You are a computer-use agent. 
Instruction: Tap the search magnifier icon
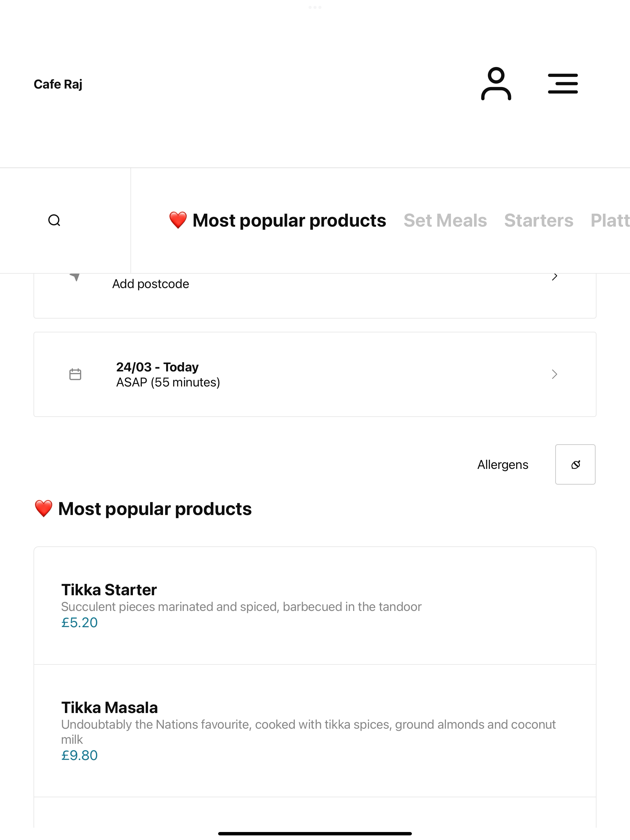[x=54, y=220]
